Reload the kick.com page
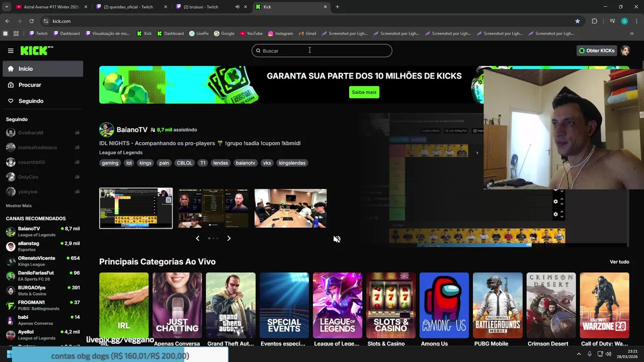Screen dimensions: 644x362 tap(31, 21)
